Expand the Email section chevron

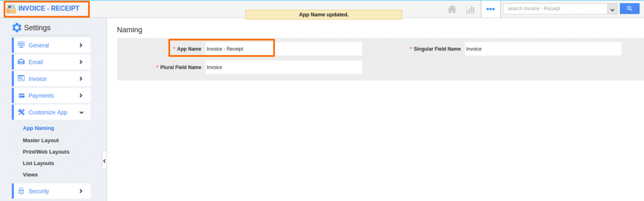(81, 62)
